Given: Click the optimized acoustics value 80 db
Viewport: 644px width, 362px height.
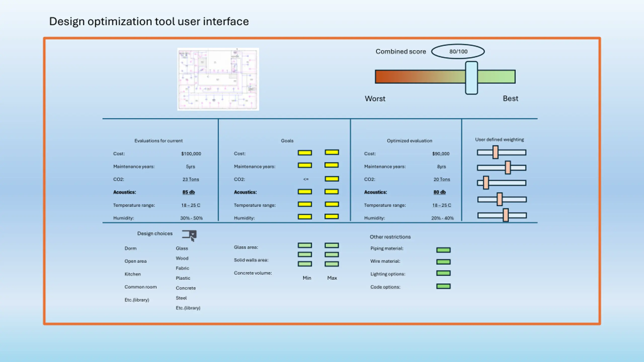Looking at the screenshot, I should [439, 192].
